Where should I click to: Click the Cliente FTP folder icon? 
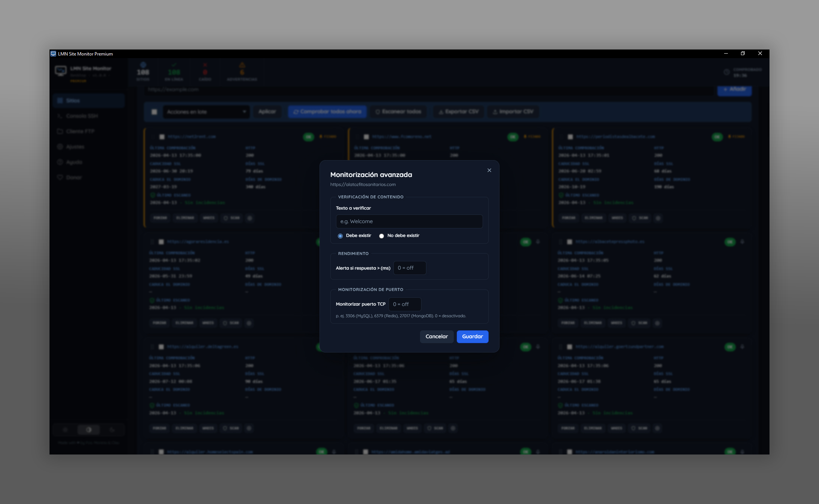pyautogui.click(x=60, y=131)
